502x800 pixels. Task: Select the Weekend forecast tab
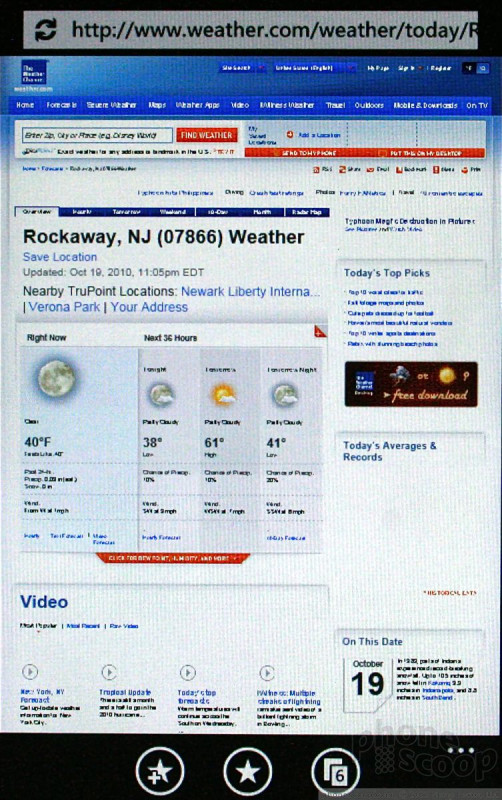click(x=172, y=212)
